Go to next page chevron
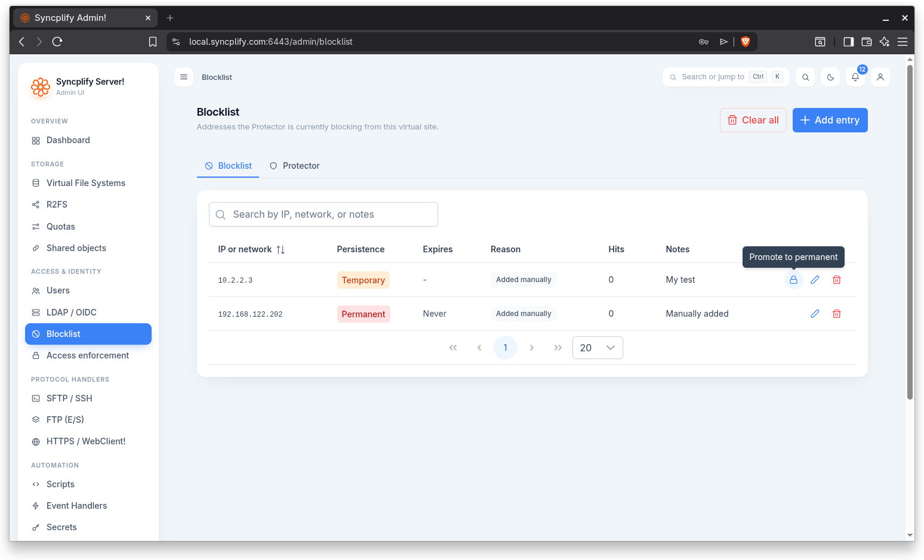 (x=532, y=348)
